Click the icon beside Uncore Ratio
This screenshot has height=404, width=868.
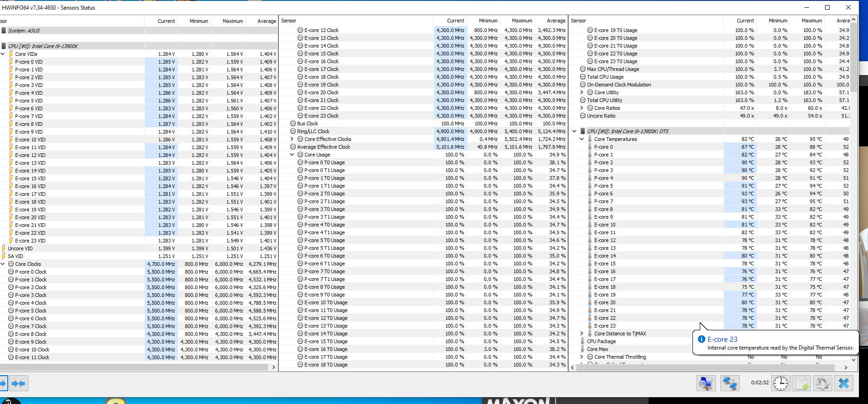coord(583,116)
